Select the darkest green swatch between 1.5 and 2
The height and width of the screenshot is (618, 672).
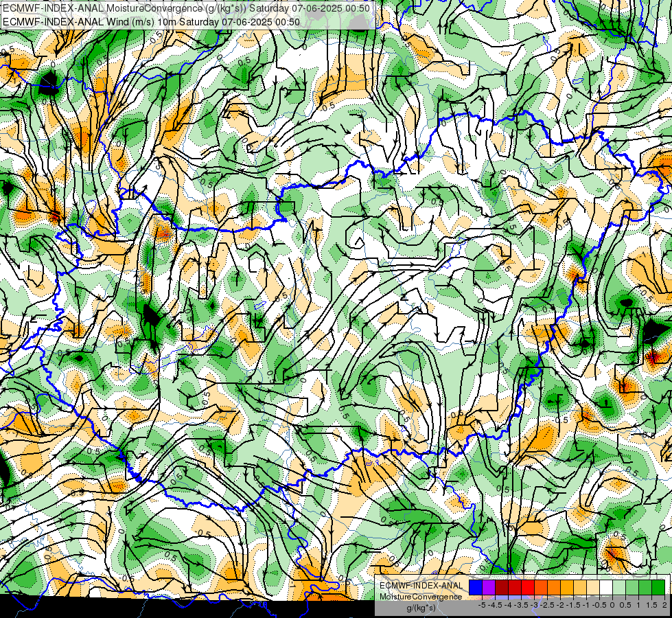tap(658, 587)
